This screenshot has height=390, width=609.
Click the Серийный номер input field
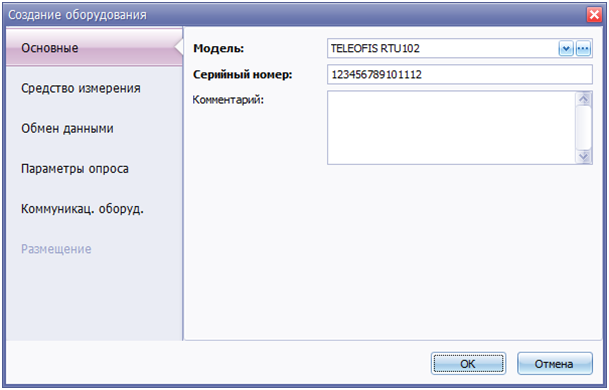[460, 74]
